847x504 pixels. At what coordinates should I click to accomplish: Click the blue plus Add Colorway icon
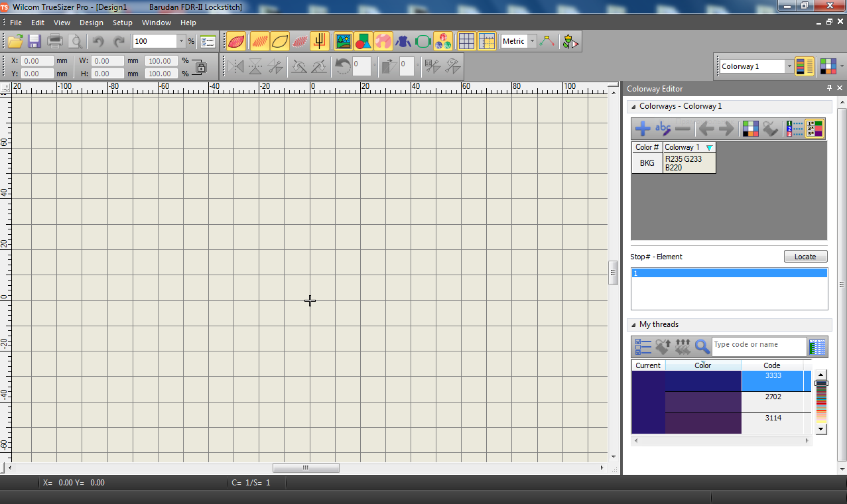click(642, 129)
